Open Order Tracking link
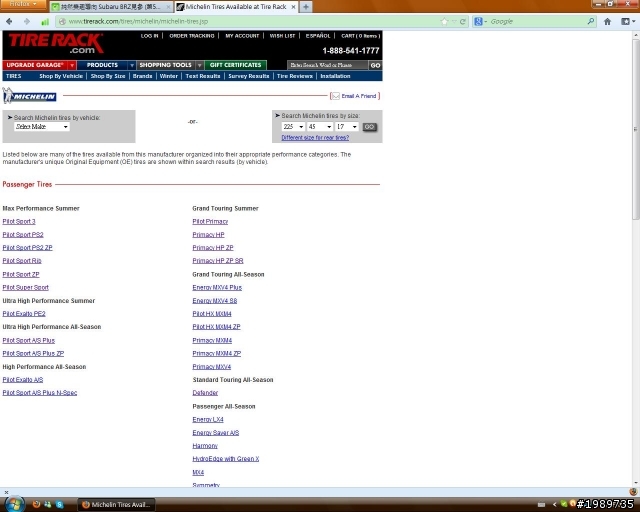The height and width of the screenshot is (512, 640). [192, 36]
